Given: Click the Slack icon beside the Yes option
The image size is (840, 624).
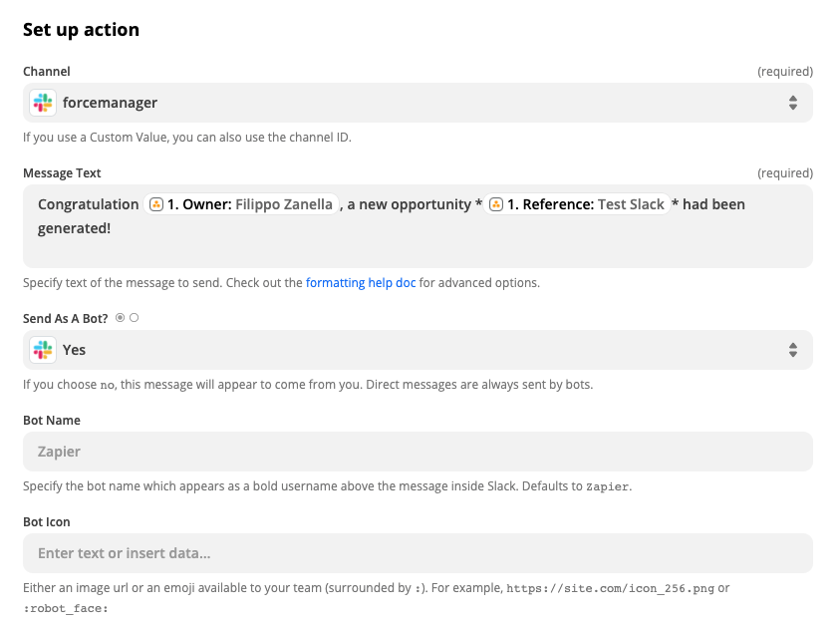Looking at the screenshot, I should [x=43, y=350].
